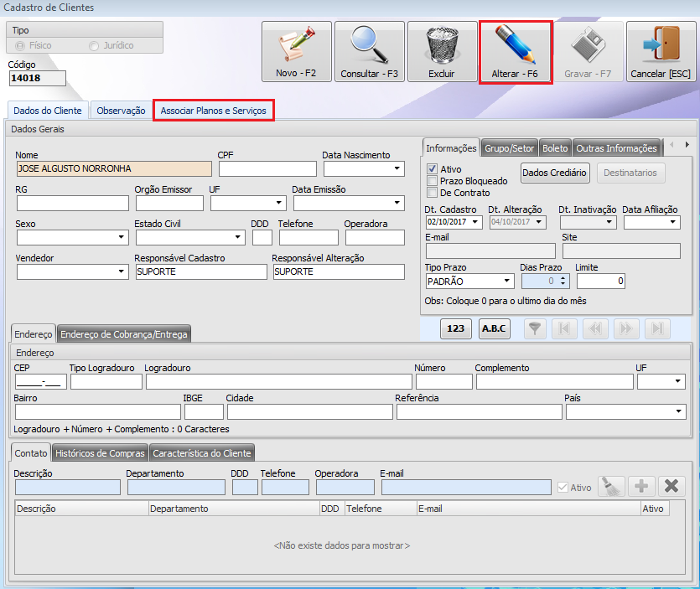Click the Bairro input field

point(98,412)
